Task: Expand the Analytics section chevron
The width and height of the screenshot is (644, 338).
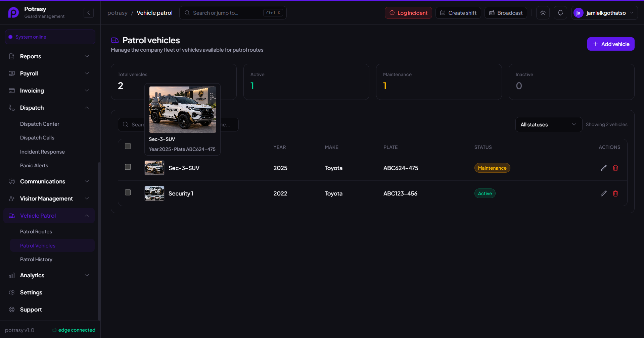Action: (87, 275)
